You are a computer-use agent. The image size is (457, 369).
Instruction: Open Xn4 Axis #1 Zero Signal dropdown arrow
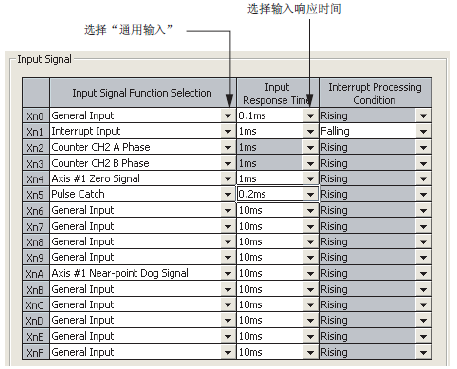[228, 179]
